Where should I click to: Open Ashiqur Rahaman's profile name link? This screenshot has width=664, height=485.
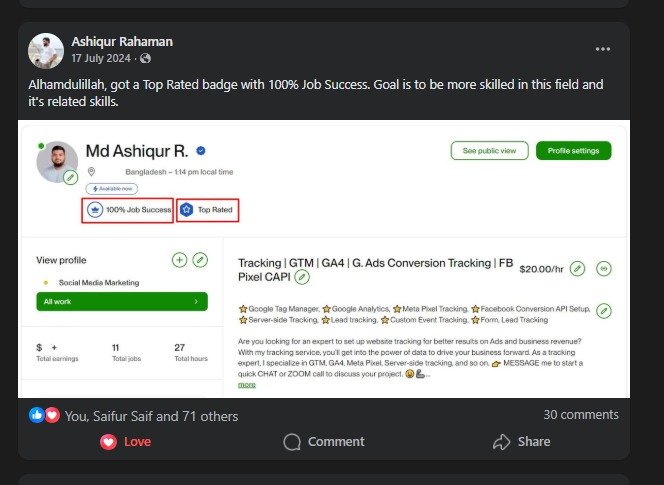(x=122, y=41)
